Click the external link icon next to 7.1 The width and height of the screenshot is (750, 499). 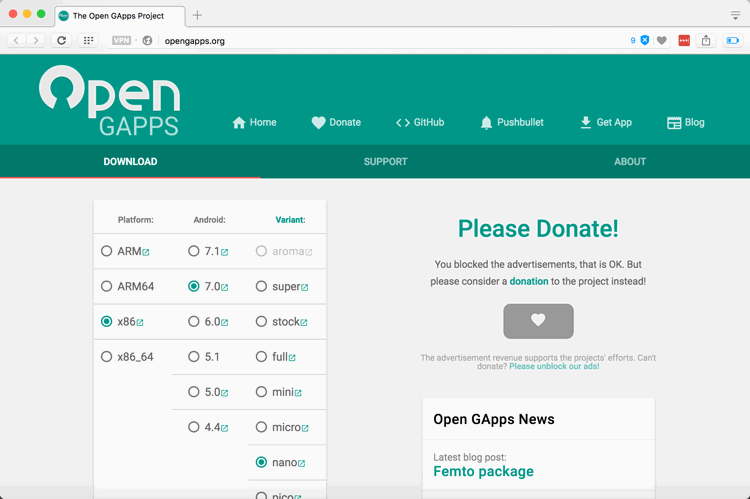(224, 252)
